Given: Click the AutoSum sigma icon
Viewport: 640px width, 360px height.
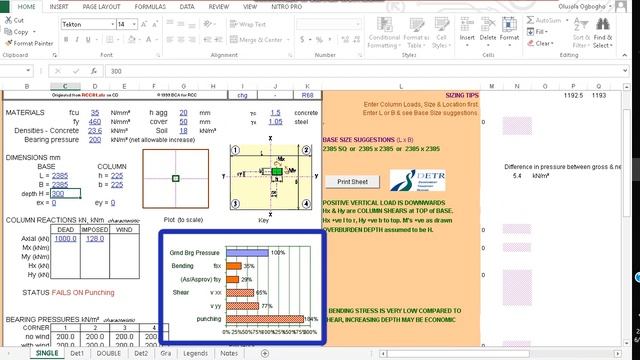Looking at the screenshot, I should (x=530, y=20).
